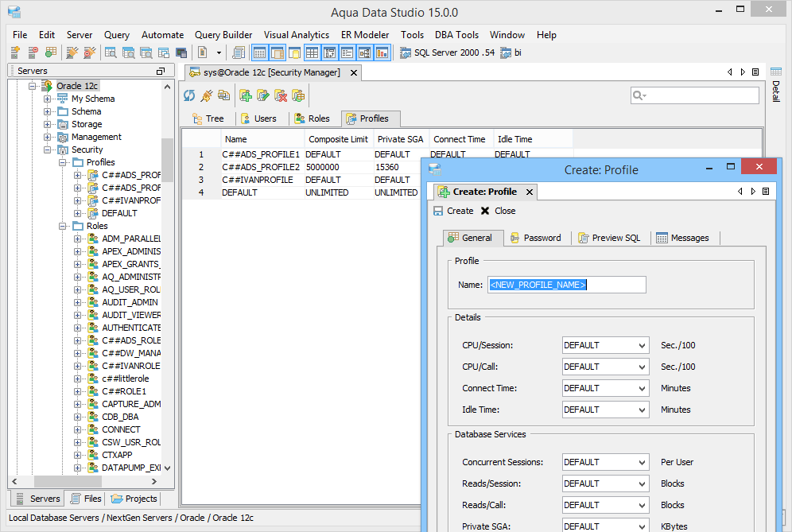
Task: Select the Management node in Servers tree
Action: coord(96,137)
